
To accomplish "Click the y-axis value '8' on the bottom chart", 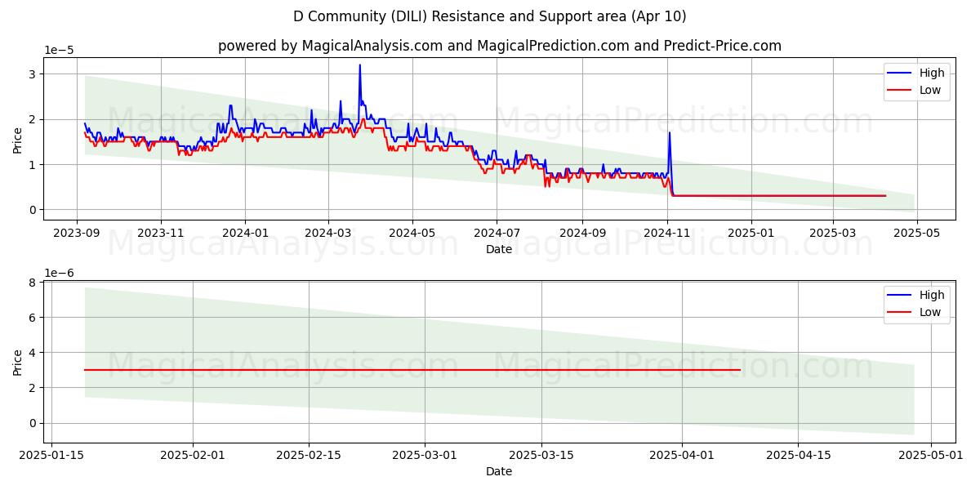I will (x=33, y=282).
